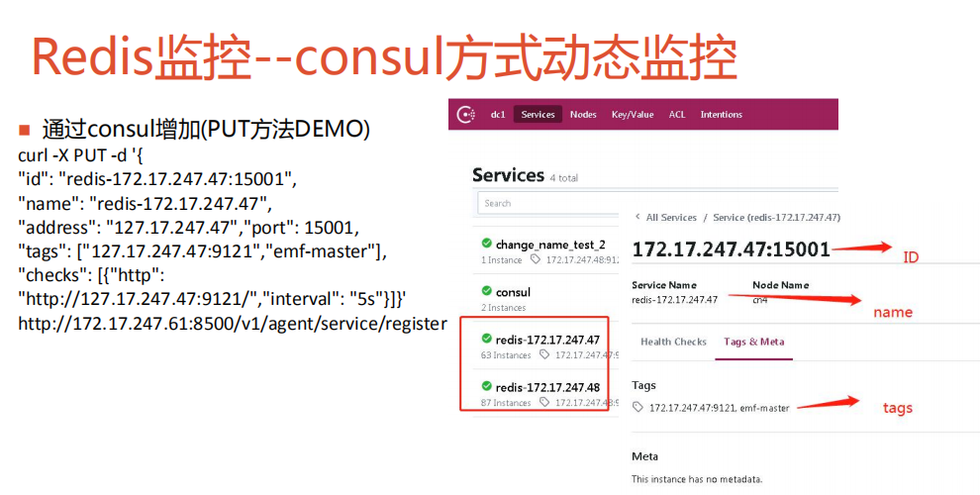Click '2 Instances' under consul
This screenshot has height=495, width=980.
point(503,308)
